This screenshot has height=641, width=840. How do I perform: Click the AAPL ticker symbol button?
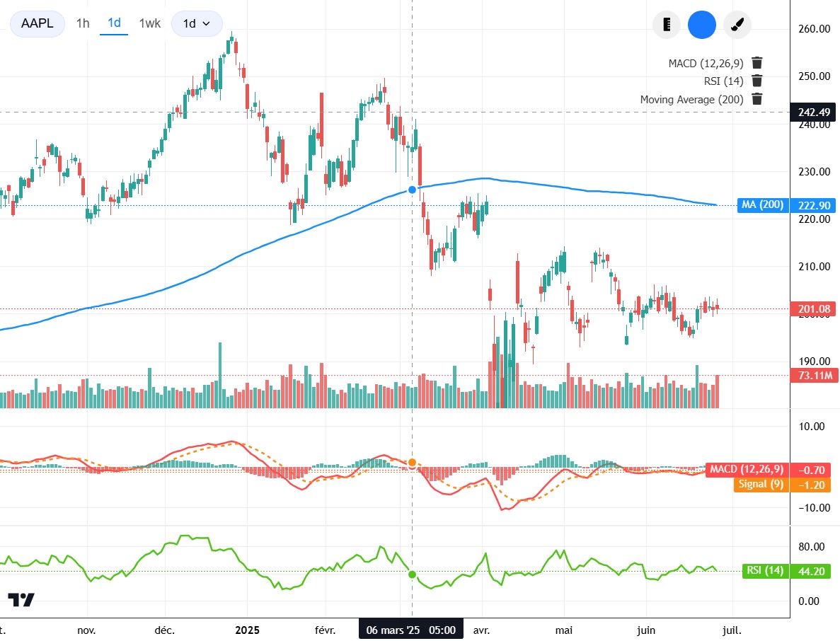38,23
